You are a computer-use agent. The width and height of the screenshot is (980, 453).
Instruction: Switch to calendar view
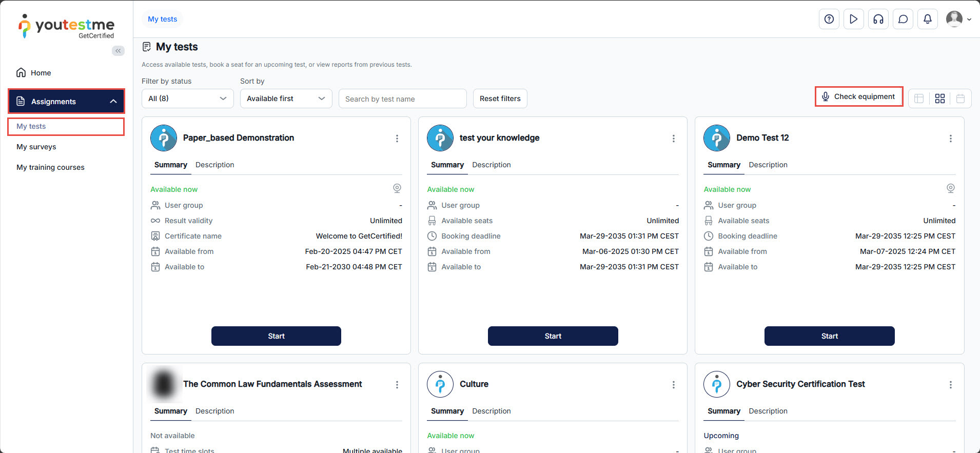(x=961, y=99)
